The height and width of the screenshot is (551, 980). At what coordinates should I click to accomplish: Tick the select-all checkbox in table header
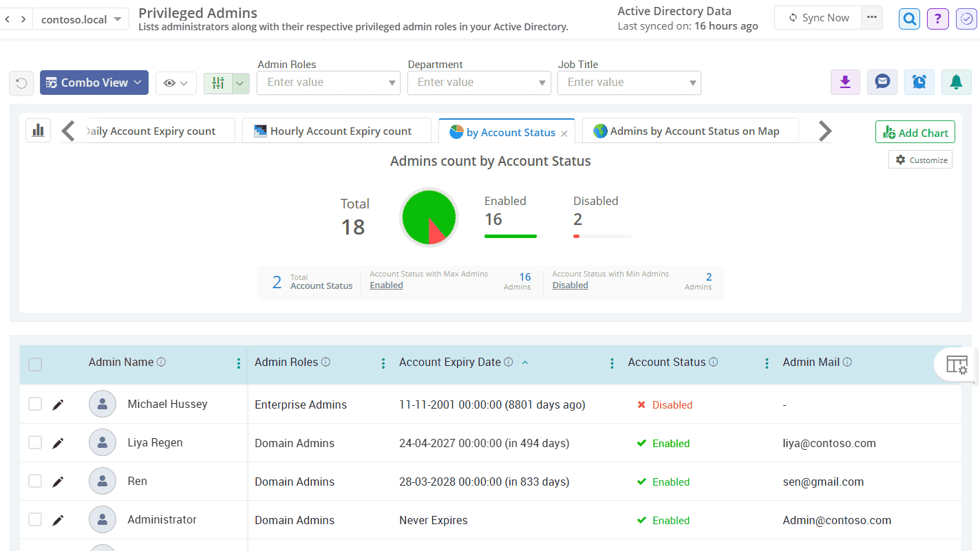coord(35,364)
